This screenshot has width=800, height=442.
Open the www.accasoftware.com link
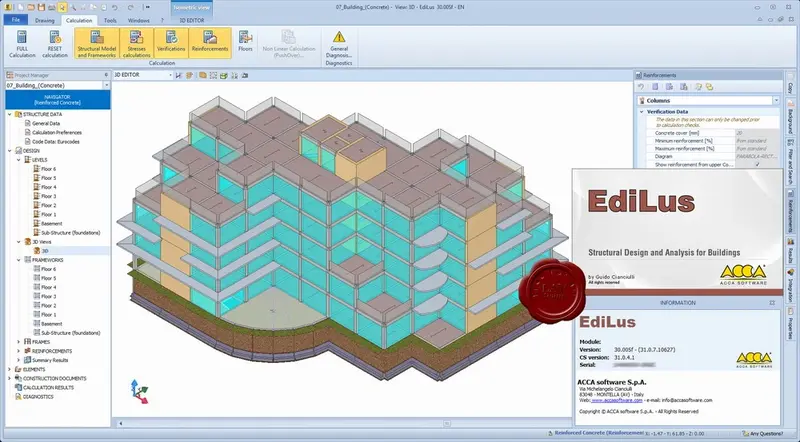pos(616,401)
